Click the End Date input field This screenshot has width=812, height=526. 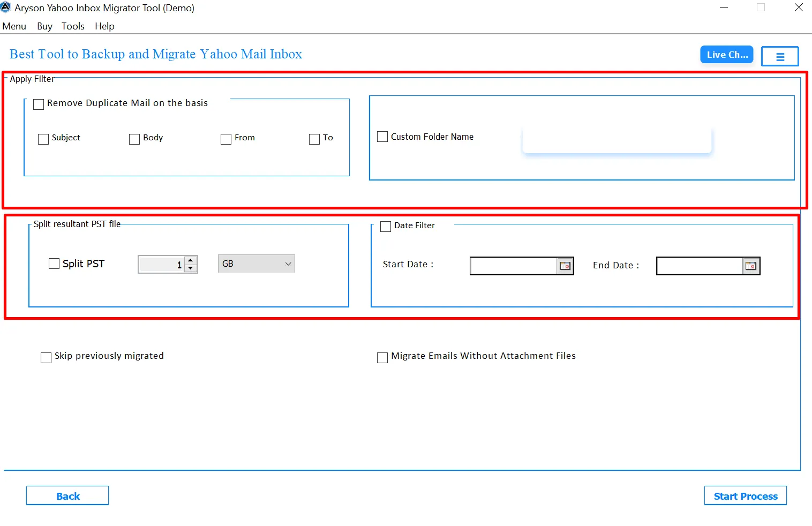click(x=700, y=266)
